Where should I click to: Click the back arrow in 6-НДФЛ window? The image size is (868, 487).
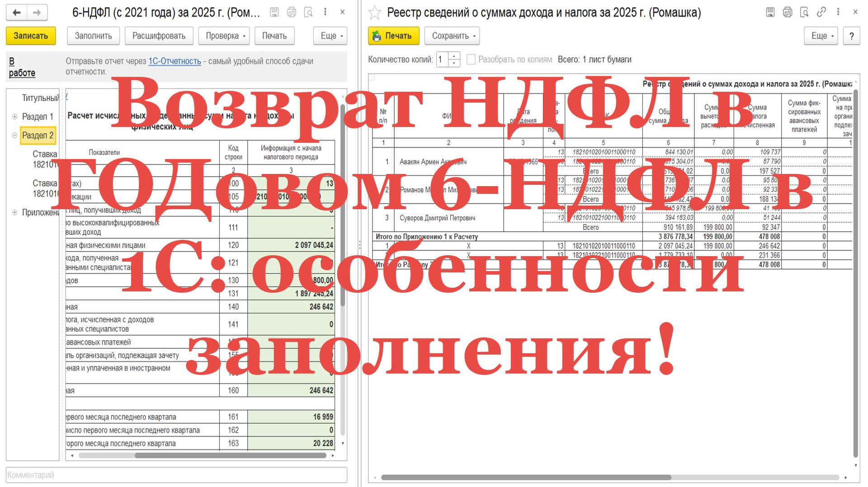(x=17, y=13)
